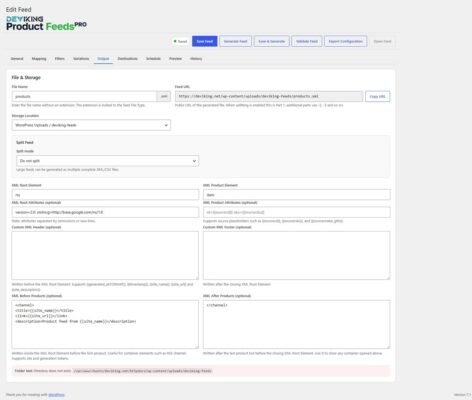Viewport: 472px width, 400px height.
Task: Click the Folder test directory path text
Action: point(142,371)
